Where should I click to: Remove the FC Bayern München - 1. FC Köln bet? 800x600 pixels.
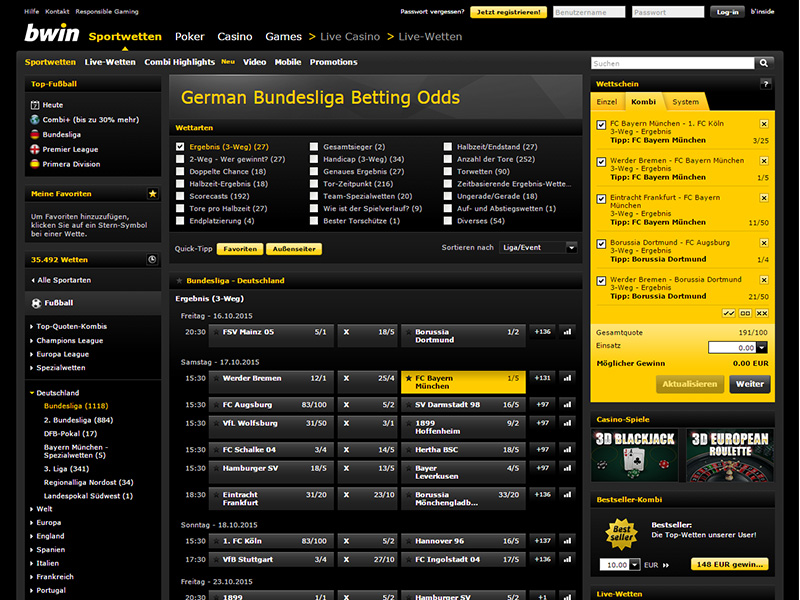tap(764, 124)
